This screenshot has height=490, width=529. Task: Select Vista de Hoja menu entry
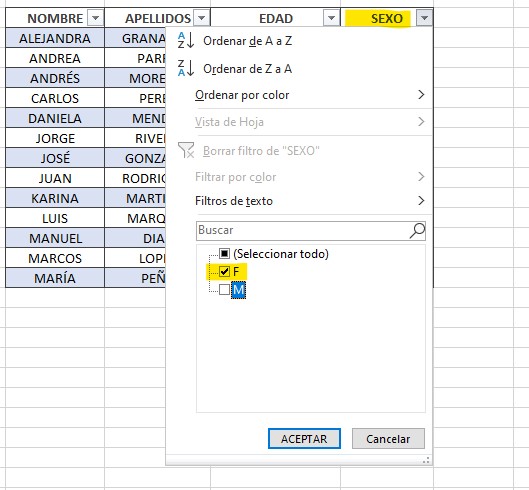pyautogui.click(x=299, y=122)
